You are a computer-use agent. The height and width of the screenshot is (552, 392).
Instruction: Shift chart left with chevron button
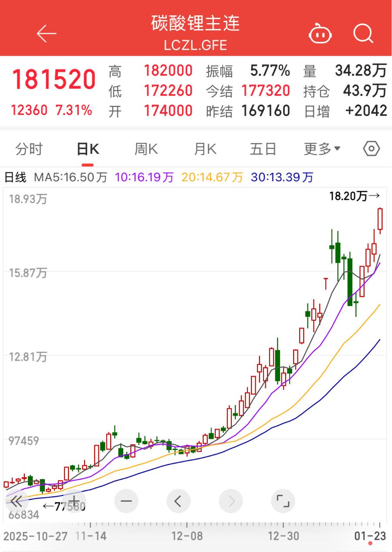point(178,501)
